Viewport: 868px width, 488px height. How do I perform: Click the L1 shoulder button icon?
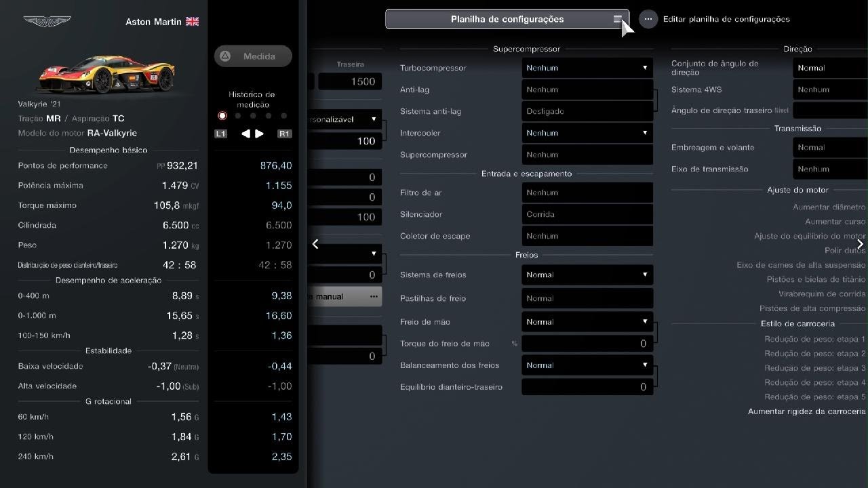coord(221,134)
